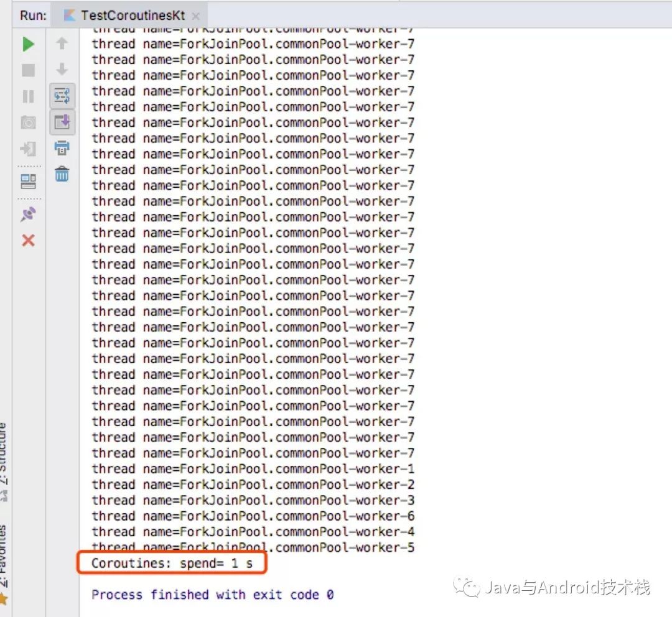Open the Structure side tool window
Viewport: 672px width, 617px height.
[x=4, y=461]
